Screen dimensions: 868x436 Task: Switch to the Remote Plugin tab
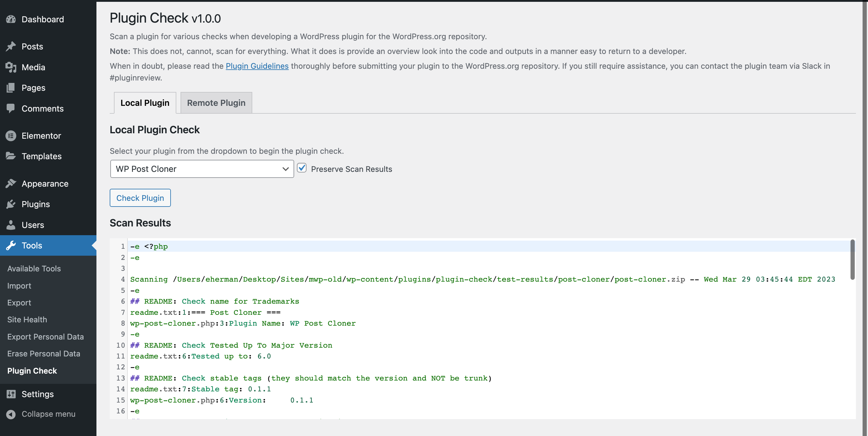(216, 103)
